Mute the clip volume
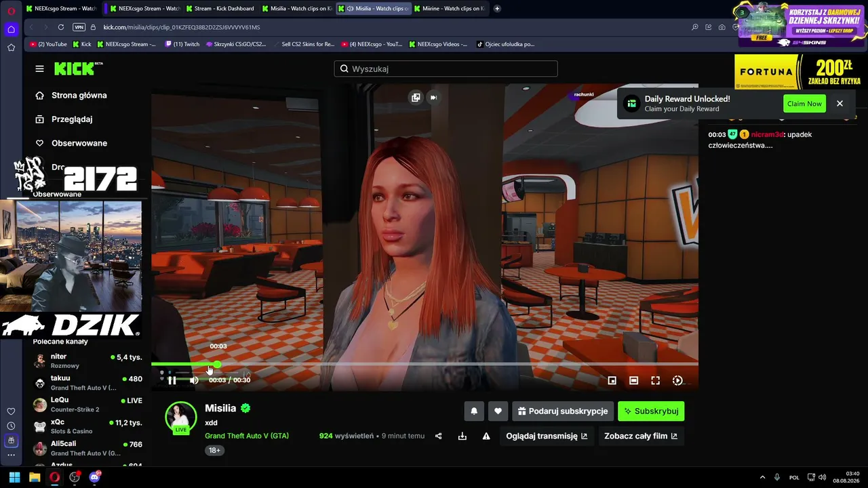This screenshot has height=488, width=868. coord(194,380)
